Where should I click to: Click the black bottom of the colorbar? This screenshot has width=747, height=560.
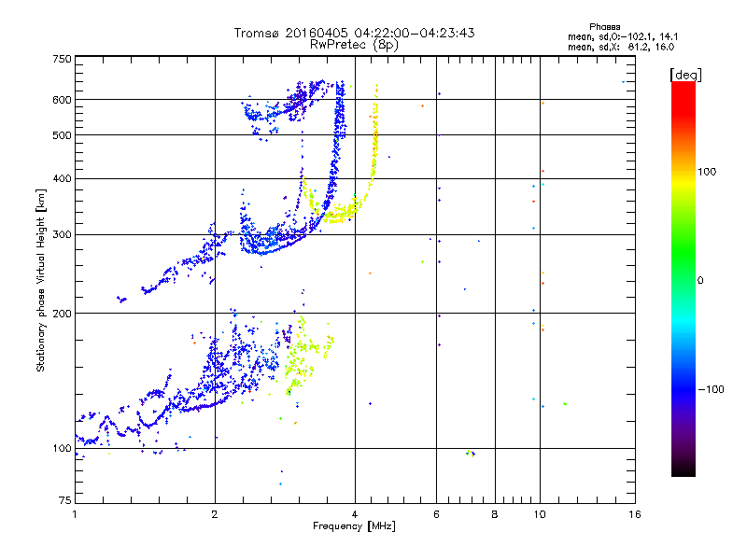[684, 469]
